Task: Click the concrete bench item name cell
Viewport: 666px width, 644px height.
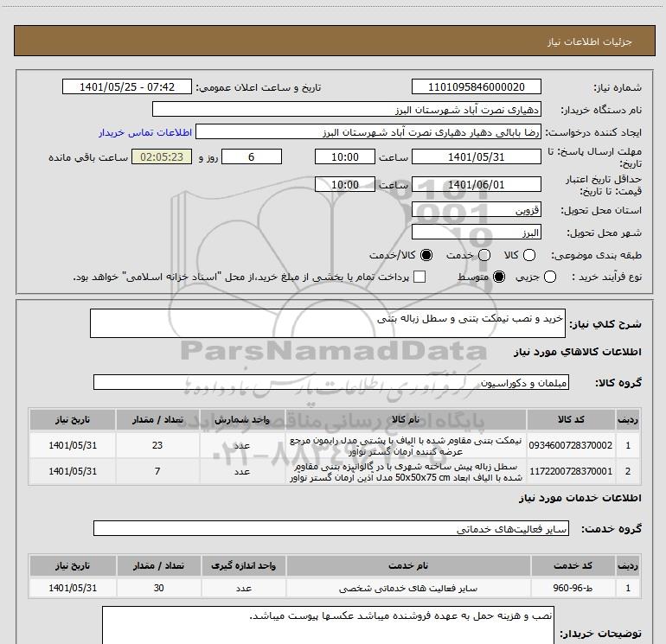Action: [406, 446]
